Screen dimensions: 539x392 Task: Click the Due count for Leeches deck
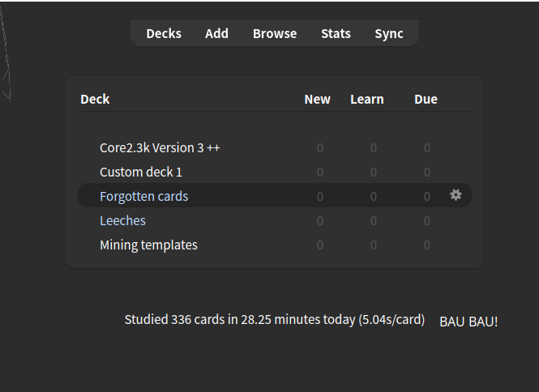(x=427, y=221)
